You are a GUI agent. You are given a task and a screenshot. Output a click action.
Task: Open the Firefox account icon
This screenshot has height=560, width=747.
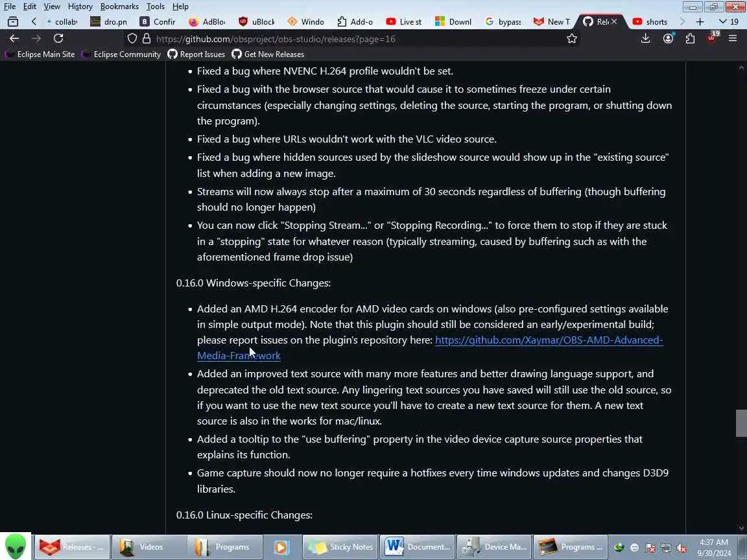pyautogui.click(x=669, y=39)
